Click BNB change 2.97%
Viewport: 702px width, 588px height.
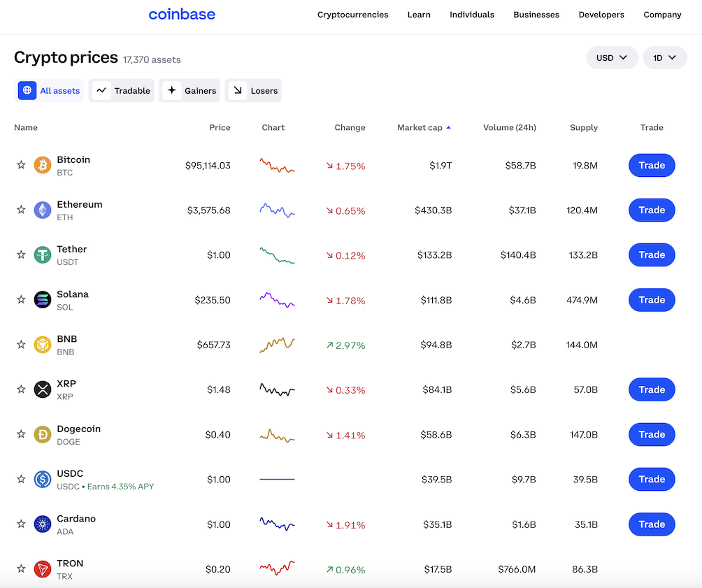tap(345, 345)
